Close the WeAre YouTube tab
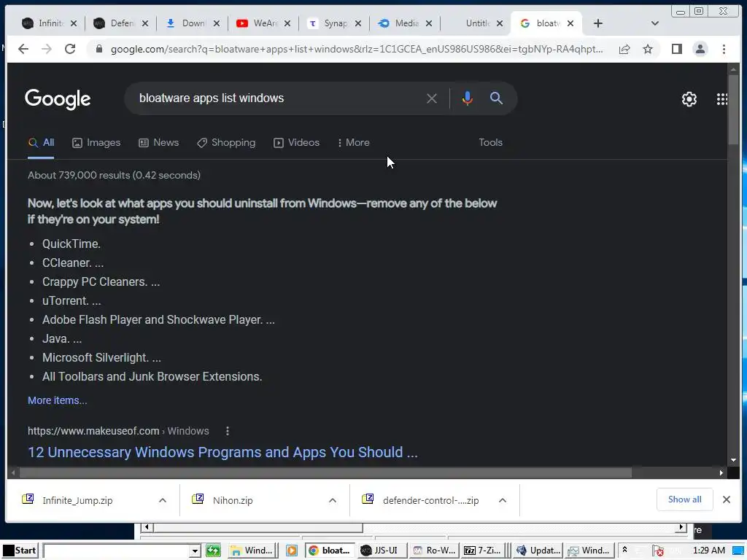Viewport: 747px width, 560px height. [287, 23]
